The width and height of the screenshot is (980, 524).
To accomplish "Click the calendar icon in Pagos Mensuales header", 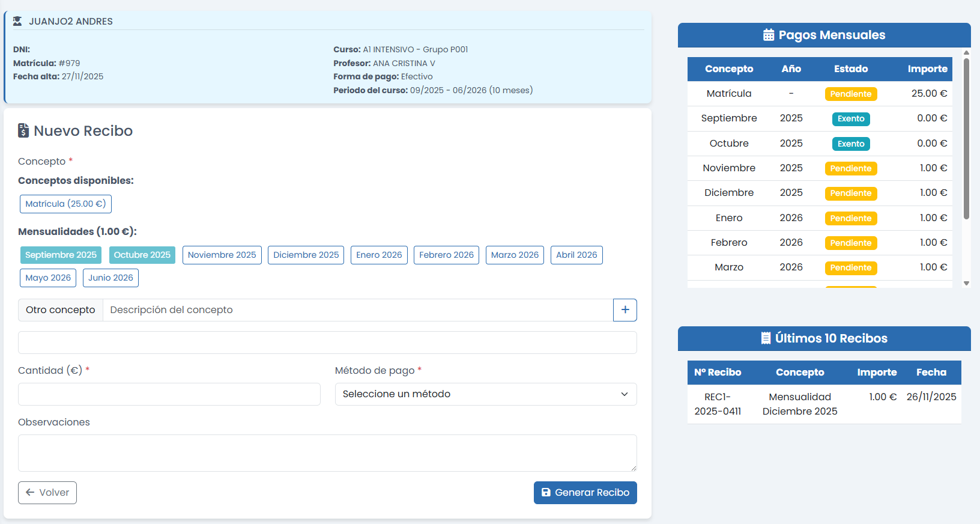I will [768, 35].
